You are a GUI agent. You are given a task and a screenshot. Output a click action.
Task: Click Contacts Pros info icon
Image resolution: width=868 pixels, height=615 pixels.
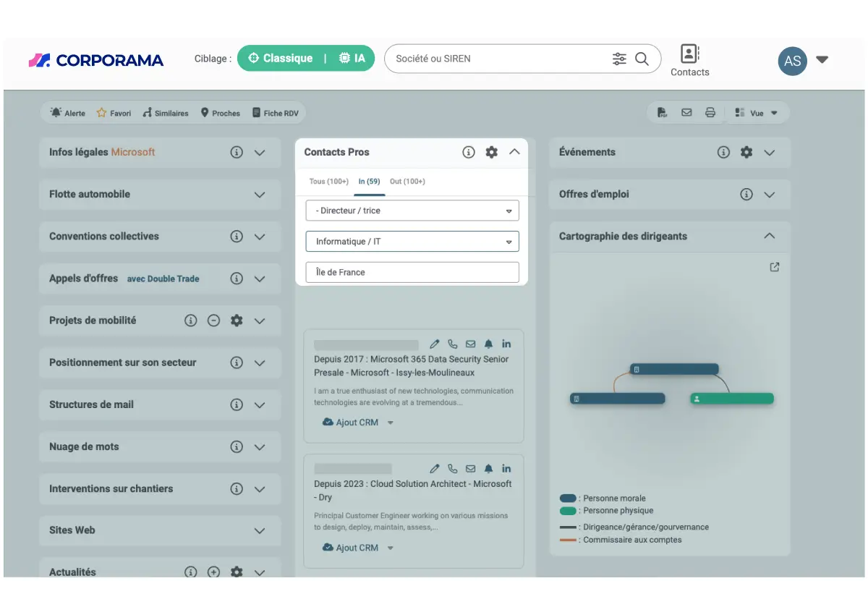coord(469,152)
